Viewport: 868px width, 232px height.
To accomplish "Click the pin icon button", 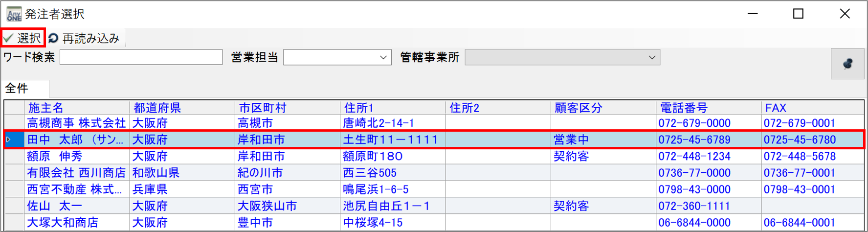I will click(x=847, y=64).
